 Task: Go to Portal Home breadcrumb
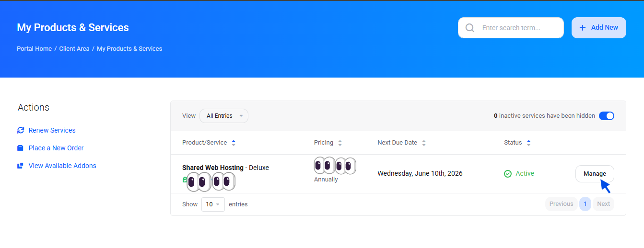34,49
